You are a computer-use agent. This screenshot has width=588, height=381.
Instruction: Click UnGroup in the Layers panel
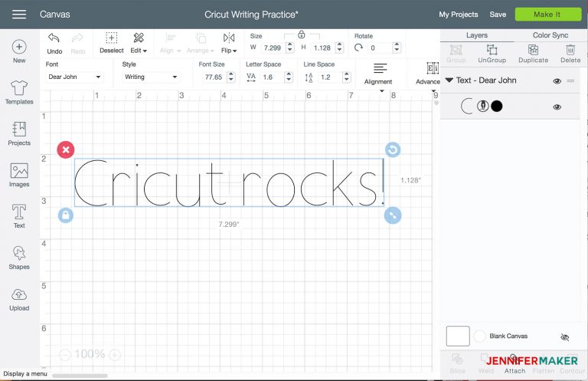coord(492,54)
